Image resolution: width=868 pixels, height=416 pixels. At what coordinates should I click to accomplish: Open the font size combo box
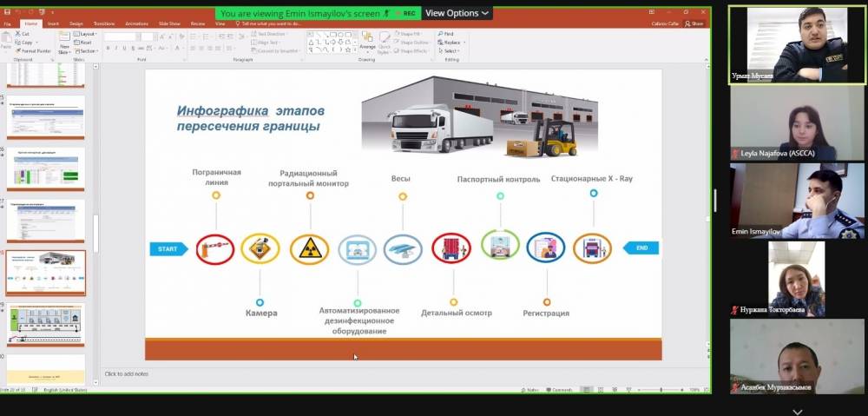[148, 36]
